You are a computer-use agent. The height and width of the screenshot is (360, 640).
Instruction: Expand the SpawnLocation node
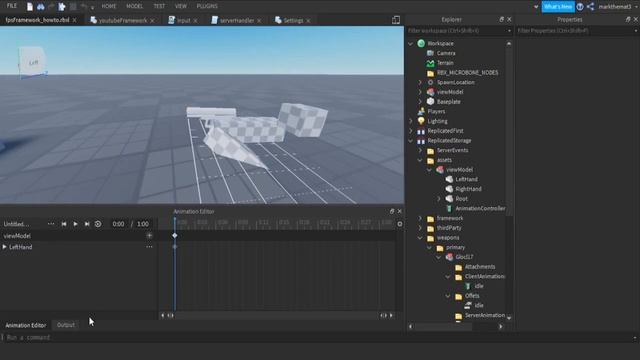coord(420,82)
